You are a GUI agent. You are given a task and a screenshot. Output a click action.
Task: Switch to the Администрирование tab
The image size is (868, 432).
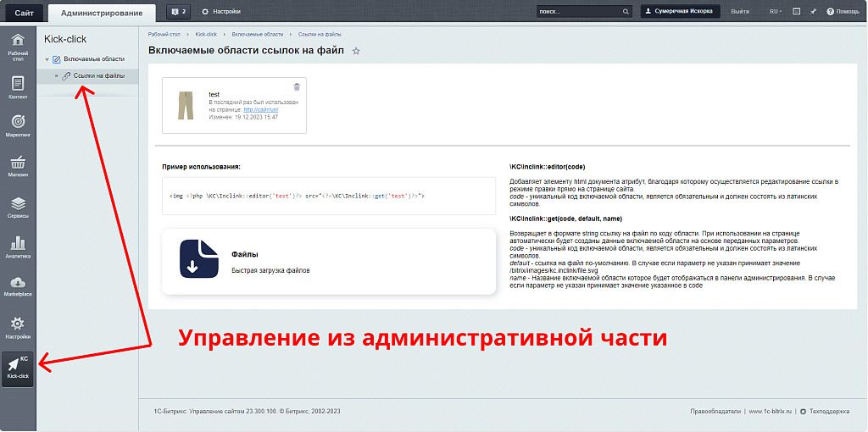point(102,12)
